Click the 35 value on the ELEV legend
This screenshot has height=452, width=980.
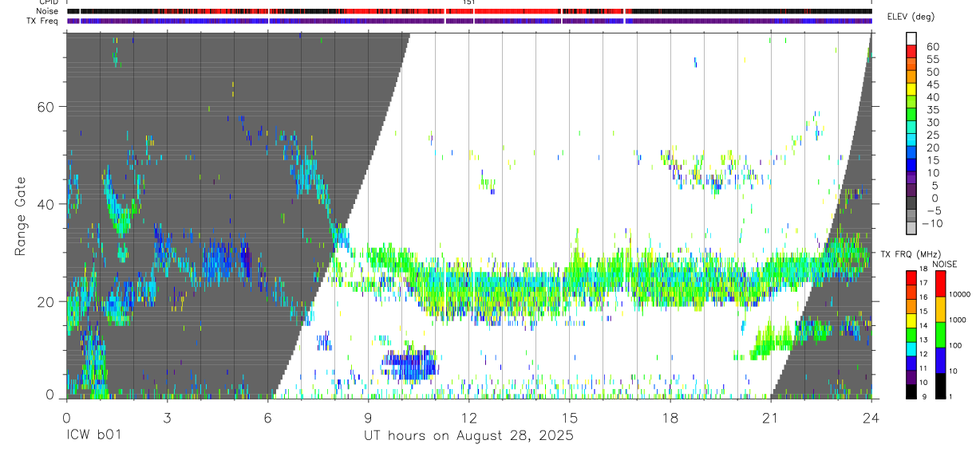(x=932, y=109)
